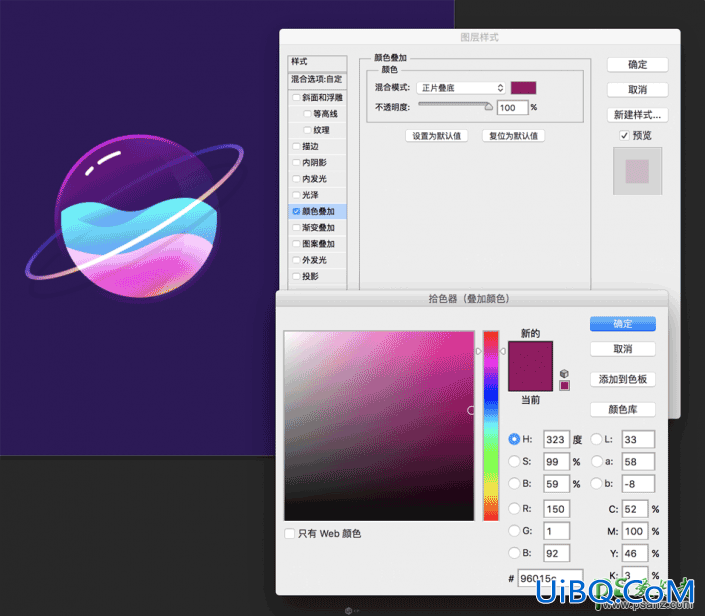Click 取消 in the color picker

click(x=623, y=349)
